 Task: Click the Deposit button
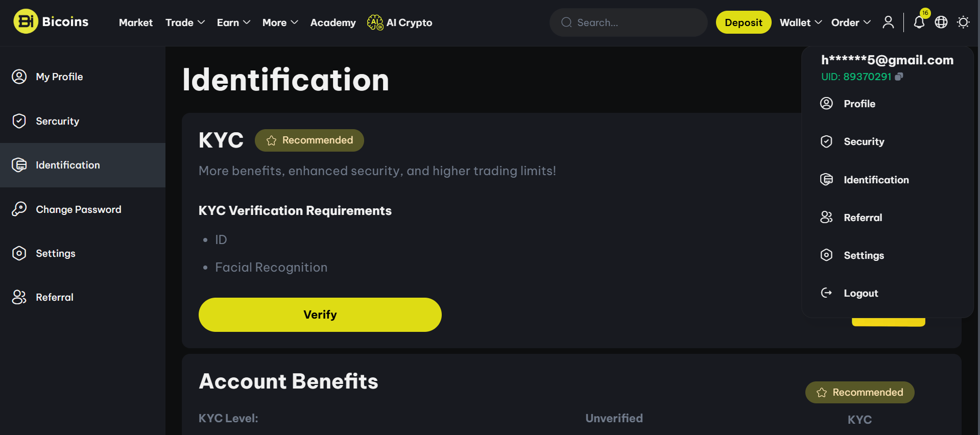(744, 22)
